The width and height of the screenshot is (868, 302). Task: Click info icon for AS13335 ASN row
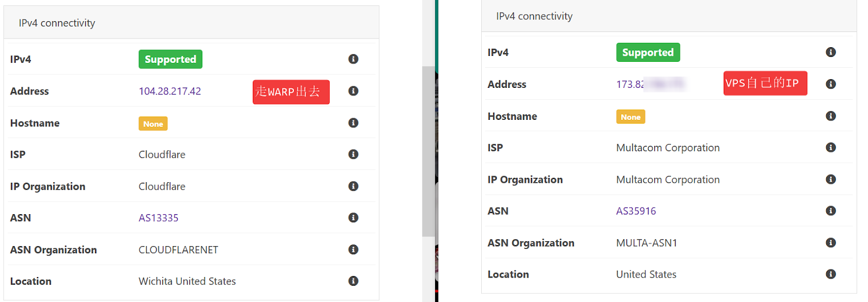353,218
